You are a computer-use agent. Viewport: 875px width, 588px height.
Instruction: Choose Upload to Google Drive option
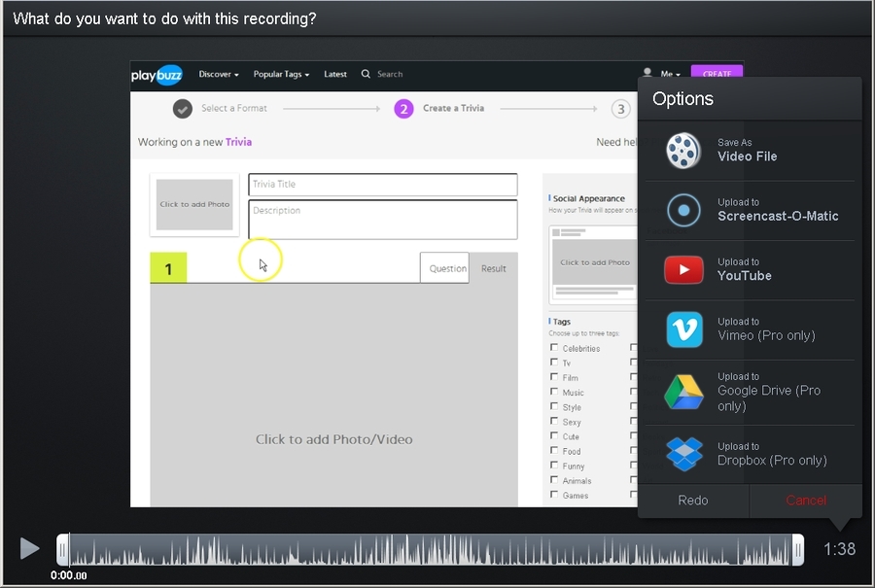point(750,393)
